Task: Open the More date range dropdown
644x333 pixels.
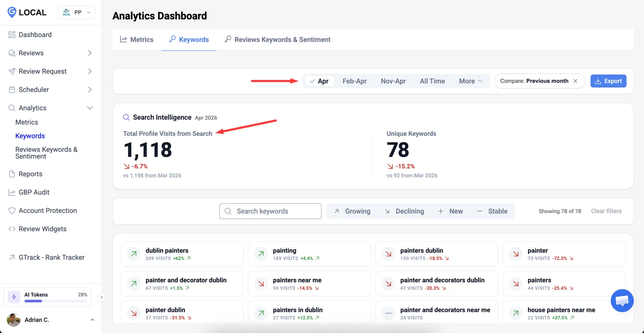Action: [471, 81]
